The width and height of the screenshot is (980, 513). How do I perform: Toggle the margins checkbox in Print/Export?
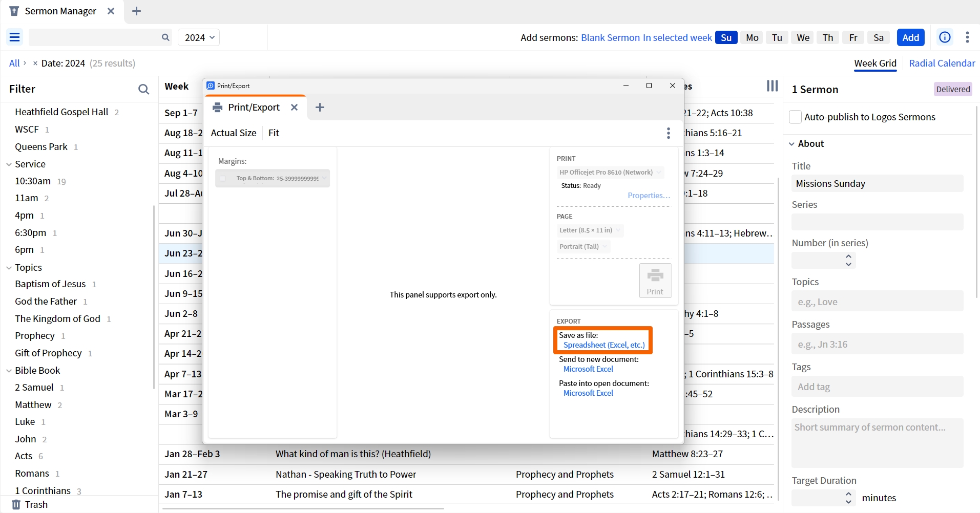(223, 178)
